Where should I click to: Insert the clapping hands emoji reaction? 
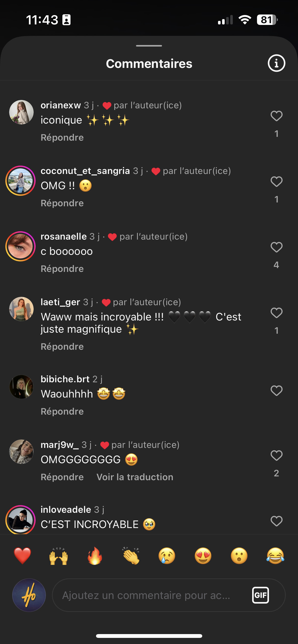tap(131, 556)
